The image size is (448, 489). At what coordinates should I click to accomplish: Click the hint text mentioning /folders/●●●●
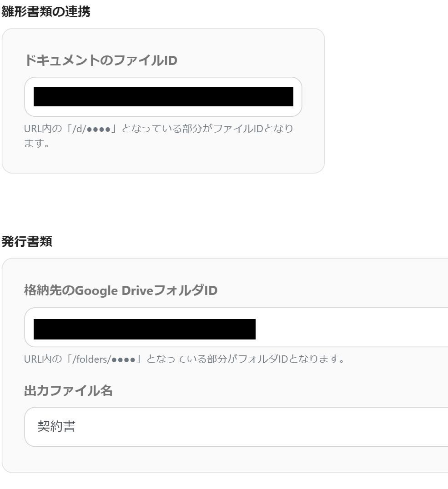point(184,359)
